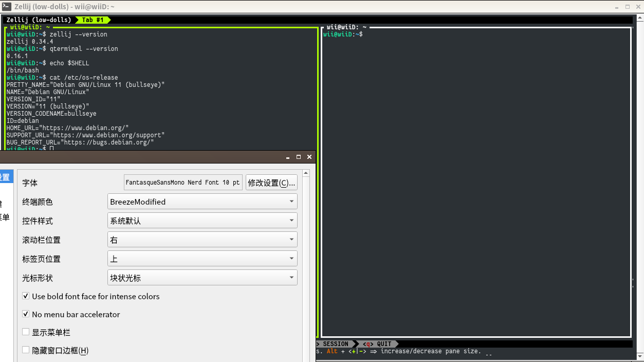644x362 pixels.
Task: Disable the No menu bar accelerator option
Action: (x=25, y=314)
